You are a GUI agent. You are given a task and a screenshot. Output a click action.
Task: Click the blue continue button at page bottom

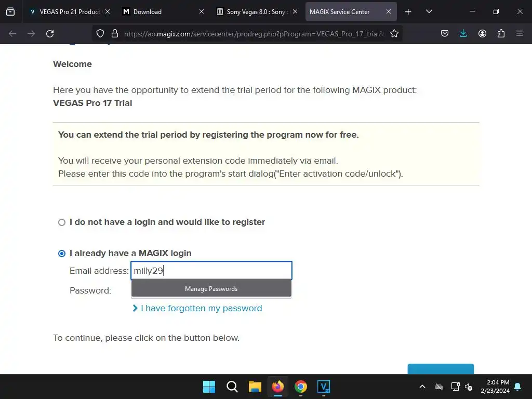click(441, 369)
